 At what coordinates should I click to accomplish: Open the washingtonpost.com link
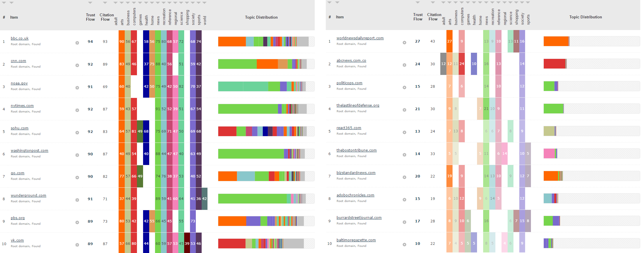point(29,151)
